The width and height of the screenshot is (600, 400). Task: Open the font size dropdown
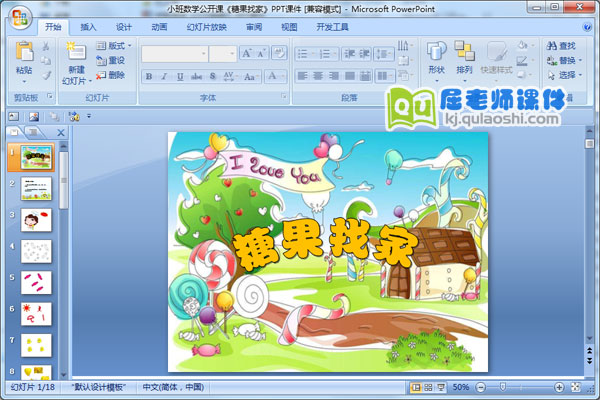pyautogui.click(x=232, y=54)
